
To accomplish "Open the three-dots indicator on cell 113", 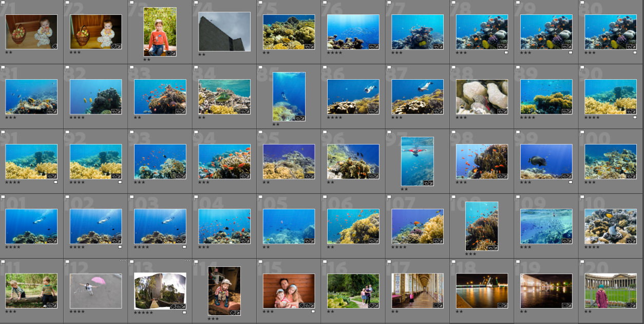I will (x=187, y=261).
